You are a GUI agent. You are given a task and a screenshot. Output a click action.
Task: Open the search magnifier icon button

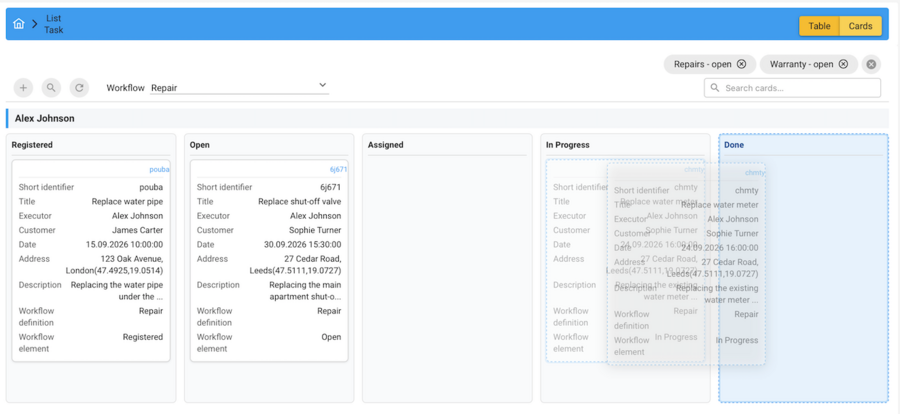[51, 88]
